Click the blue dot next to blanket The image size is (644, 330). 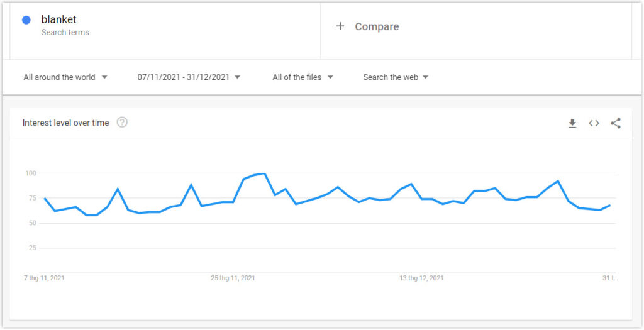coord(26,19)
